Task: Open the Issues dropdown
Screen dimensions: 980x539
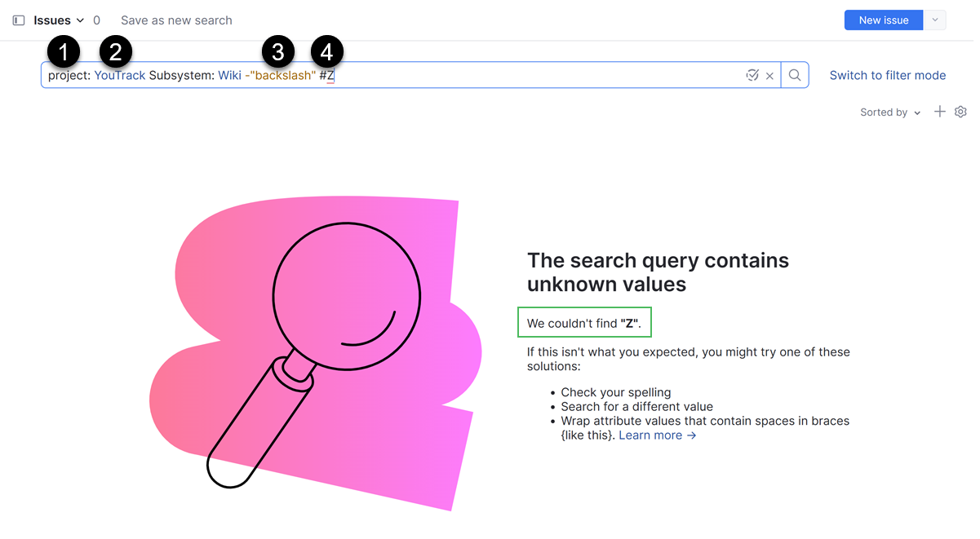Action: (59, 20)
